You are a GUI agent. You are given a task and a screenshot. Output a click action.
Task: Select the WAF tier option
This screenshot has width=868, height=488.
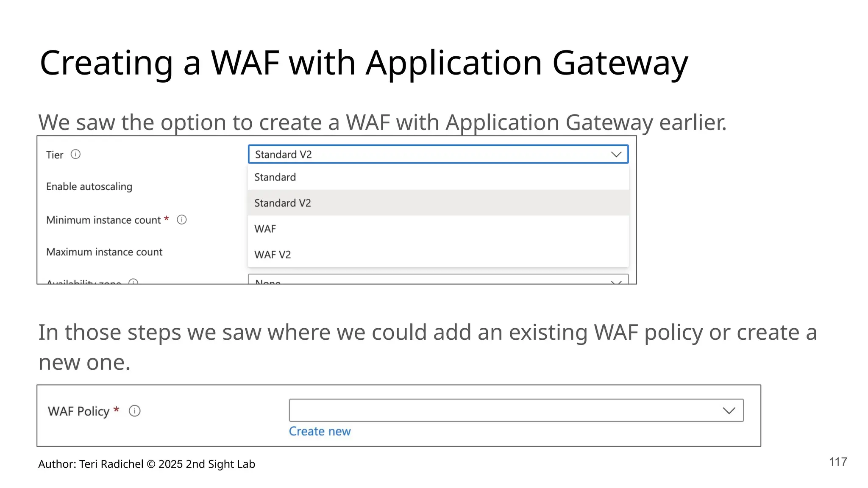tap(438, 229)
